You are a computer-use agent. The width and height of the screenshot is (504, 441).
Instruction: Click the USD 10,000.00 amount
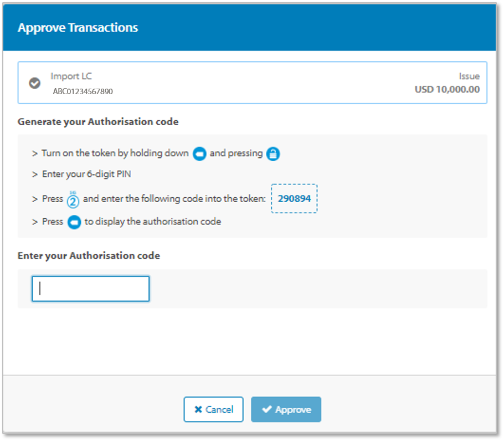click(447, 90)
